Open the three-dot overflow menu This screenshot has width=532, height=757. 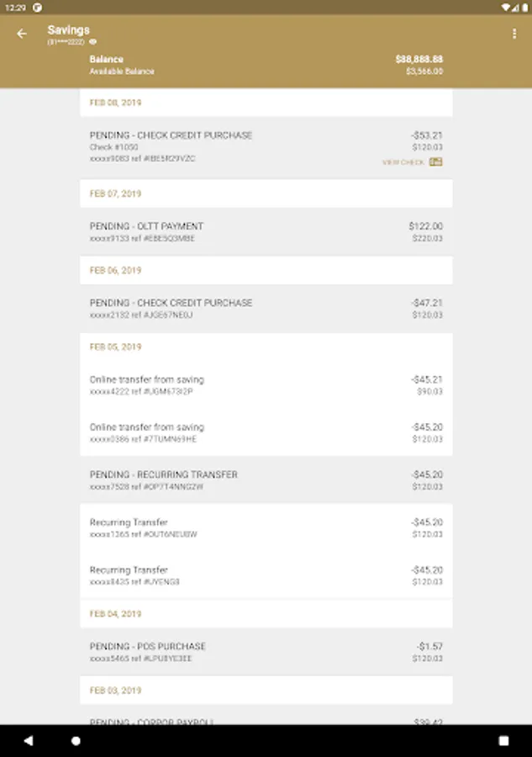(514, 34)
